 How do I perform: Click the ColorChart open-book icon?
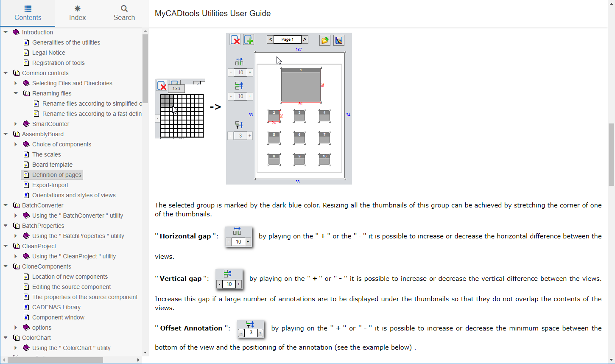click(x=16, y=338)
